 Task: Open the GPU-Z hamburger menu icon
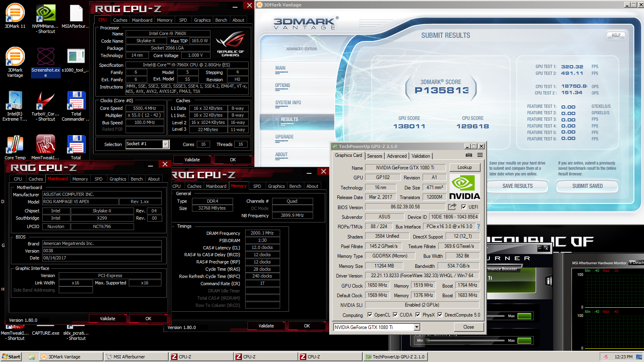[480, 155]
